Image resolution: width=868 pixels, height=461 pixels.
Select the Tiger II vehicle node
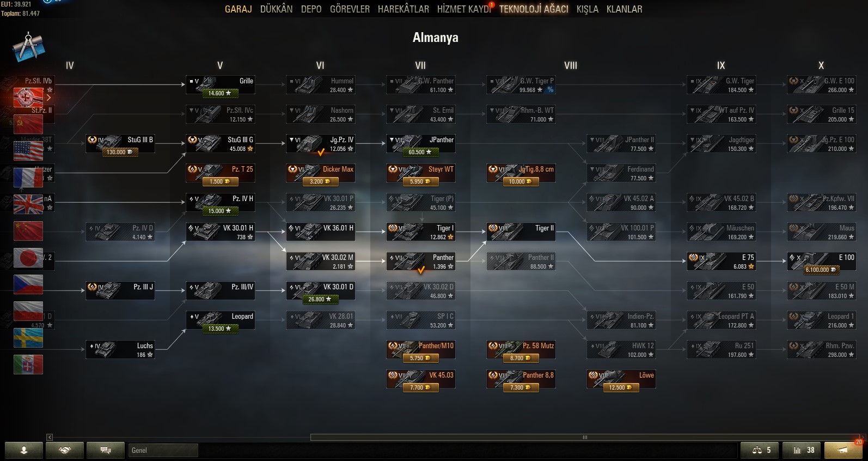(x=521, y=232)
